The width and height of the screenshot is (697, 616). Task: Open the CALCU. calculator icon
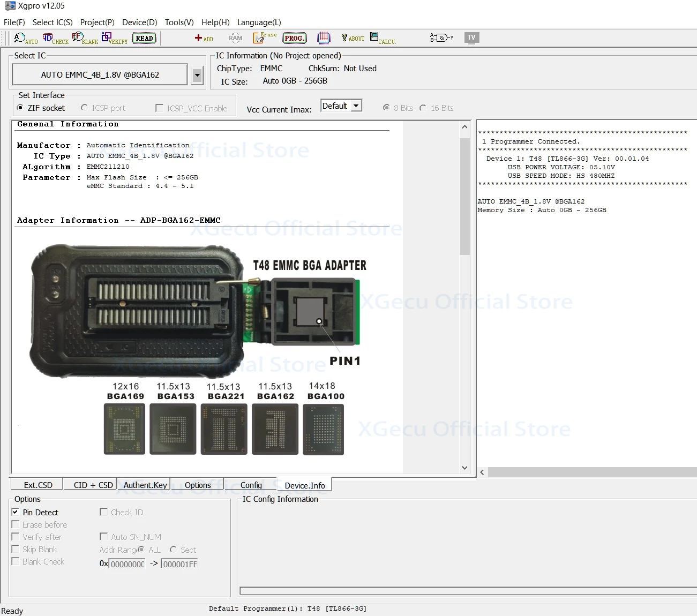click(x=383, y=38)
